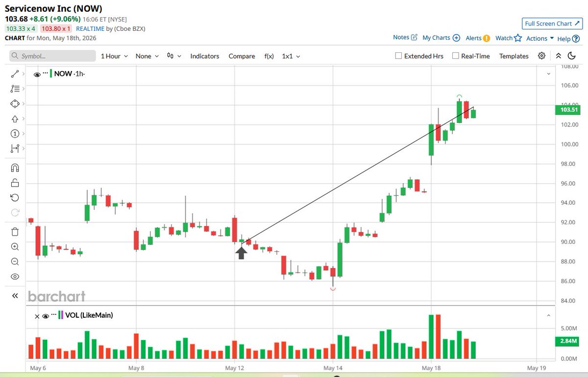Toggle magnet snap mode
Screen dimensions: 588x377
pos(15,168)
